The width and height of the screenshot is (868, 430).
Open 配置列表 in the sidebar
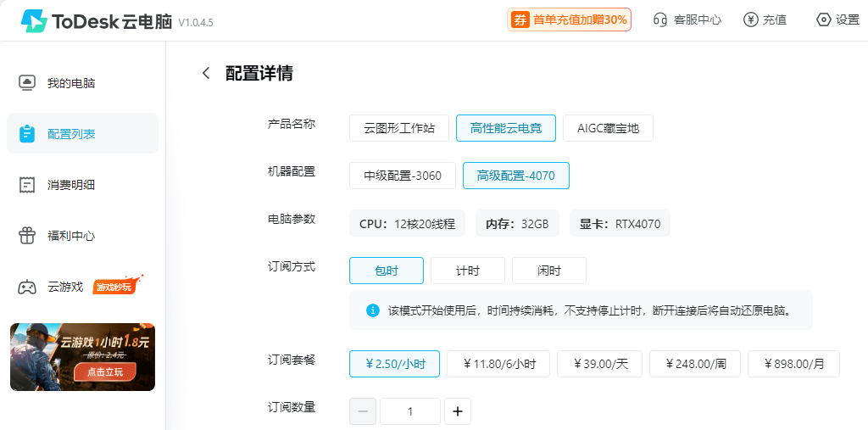(x=82, y=133)
